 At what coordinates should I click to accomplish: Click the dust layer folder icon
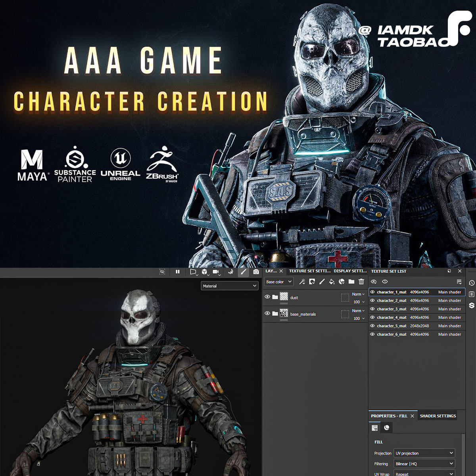point(275,297)
